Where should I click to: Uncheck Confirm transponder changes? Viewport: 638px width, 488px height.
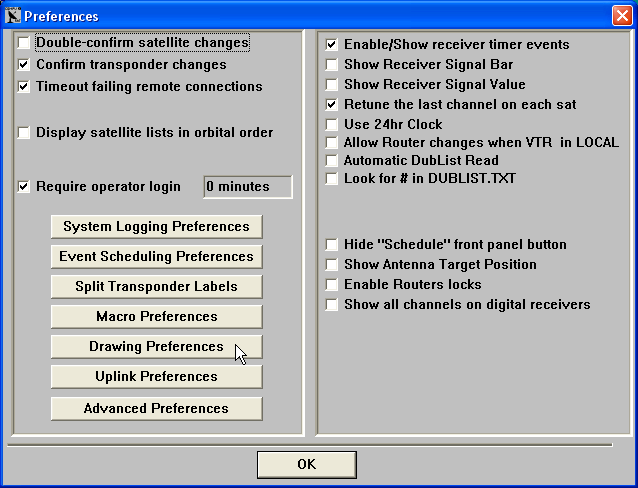coord(24,64)
